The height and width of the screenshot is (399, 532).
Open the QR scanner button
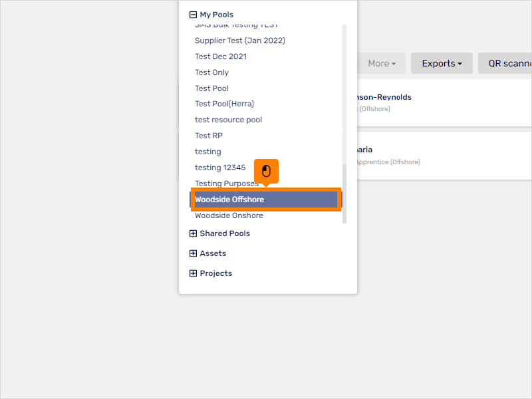pos(505,63)
